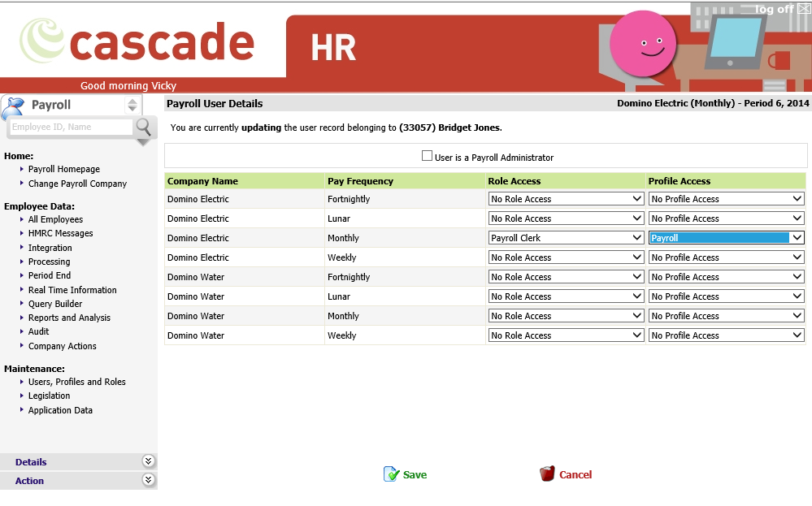
Task: Tick the User is a Payroll Administrator checkbox
Action: click(427, 156)
